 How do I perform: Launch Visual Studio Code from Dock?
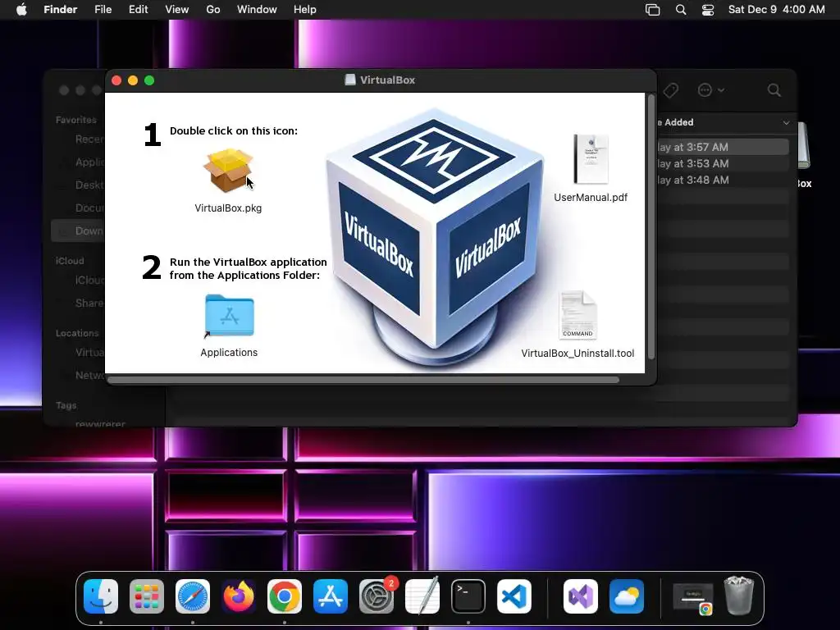click(514, 596)
